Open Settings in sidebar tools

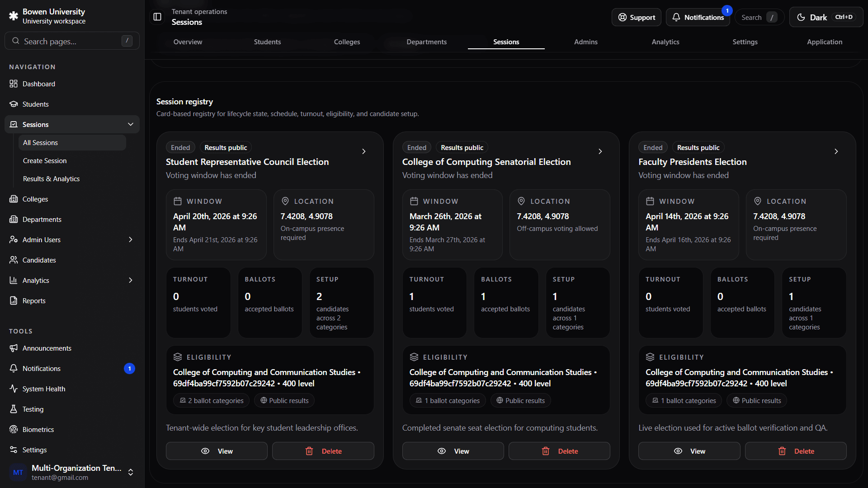click(x=72, y=450)
